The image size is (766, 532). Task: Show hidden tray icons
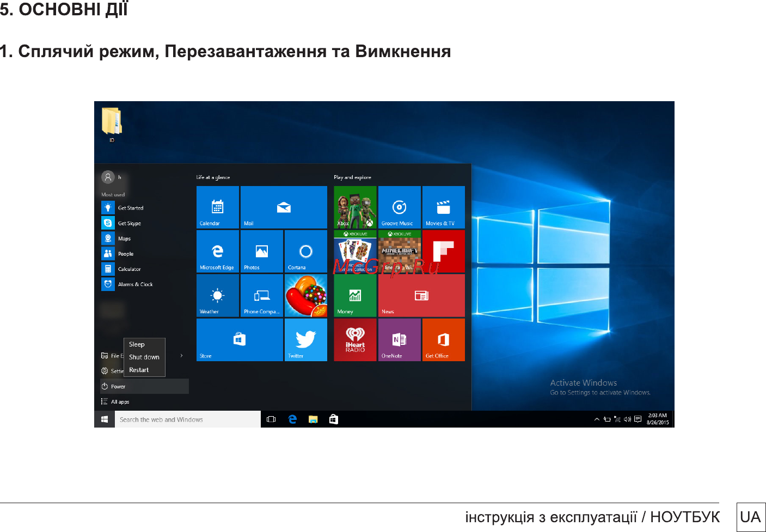(597, 419)
